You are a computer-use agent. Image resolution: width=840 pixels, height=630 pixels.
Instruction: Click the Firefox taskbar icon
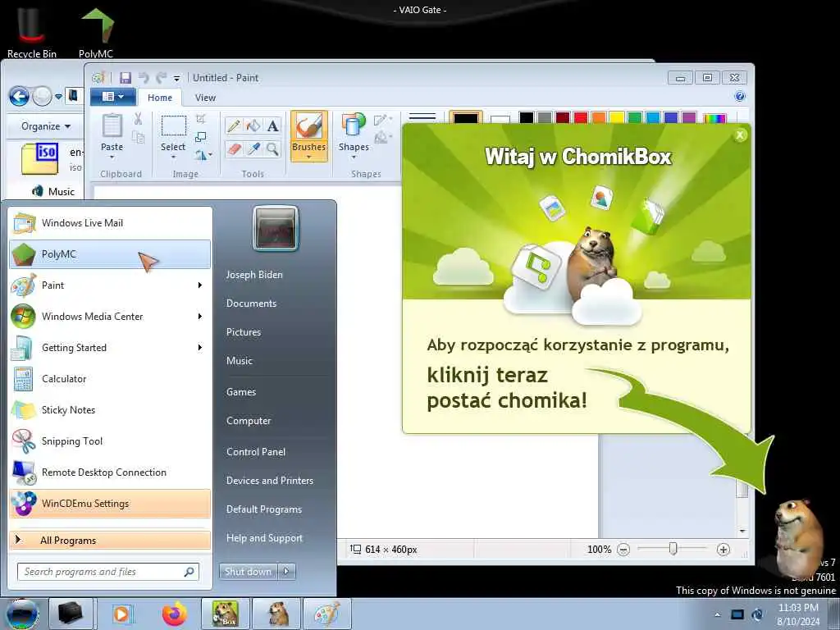coord(174,614)
